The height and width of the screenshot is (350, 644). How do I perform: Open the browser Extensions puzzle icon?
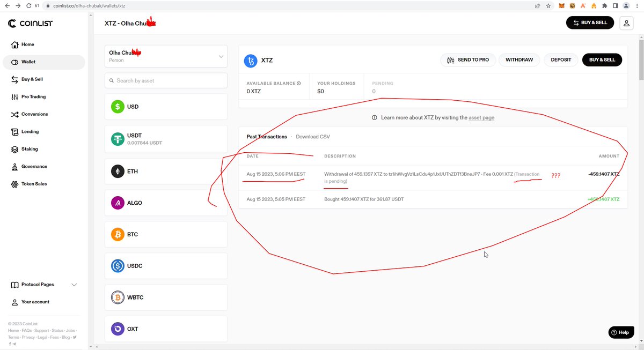coord(605,6)
